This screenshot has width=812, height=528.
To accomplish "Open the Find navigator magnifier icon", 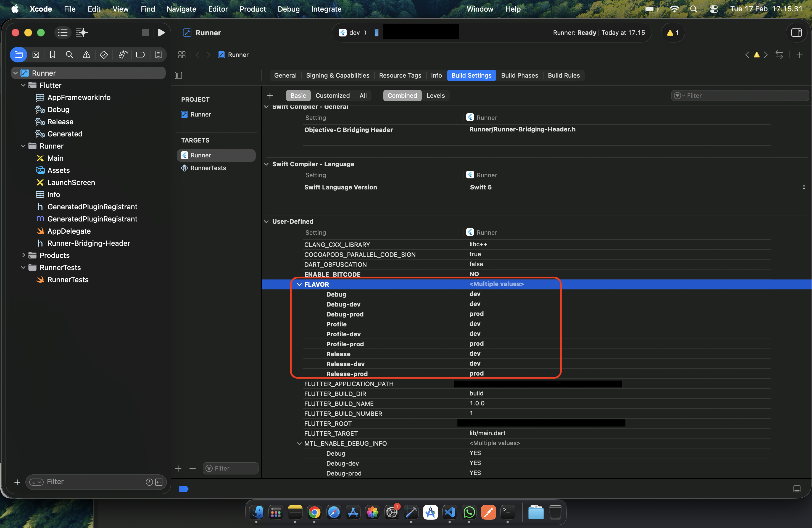I will 69,55.
